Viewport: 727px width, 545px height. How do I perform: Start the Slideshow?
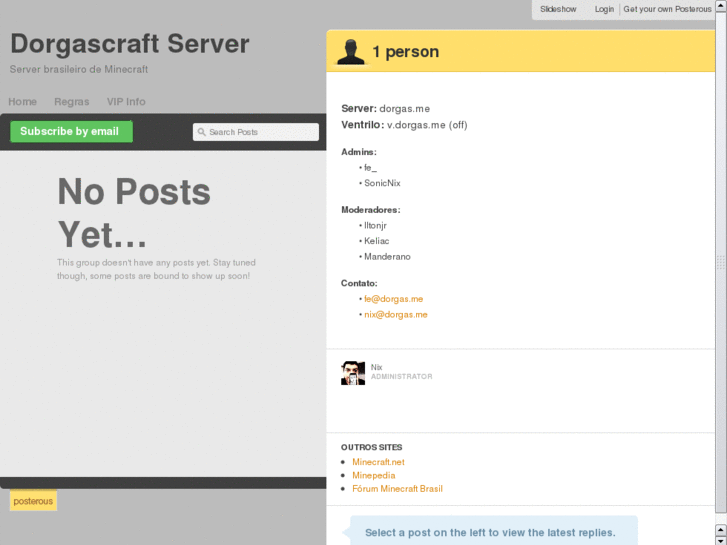(x=558, y=9)
